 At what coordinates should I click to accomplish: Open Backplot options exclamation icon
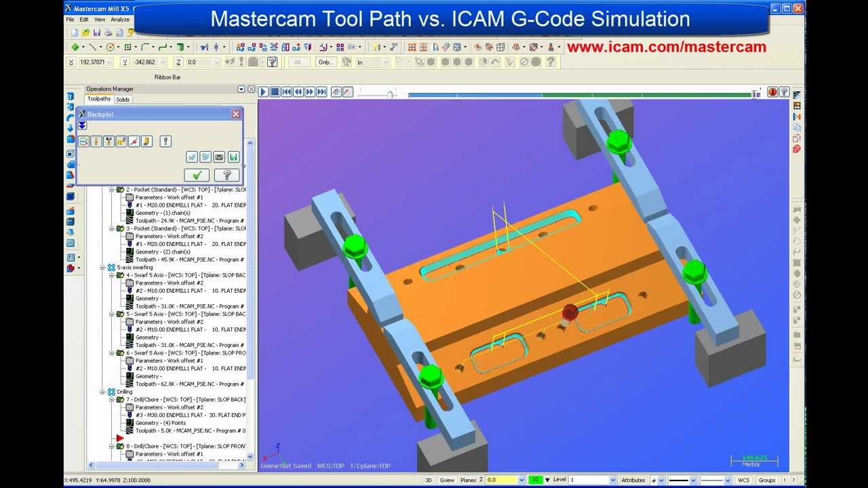(165, 141)
